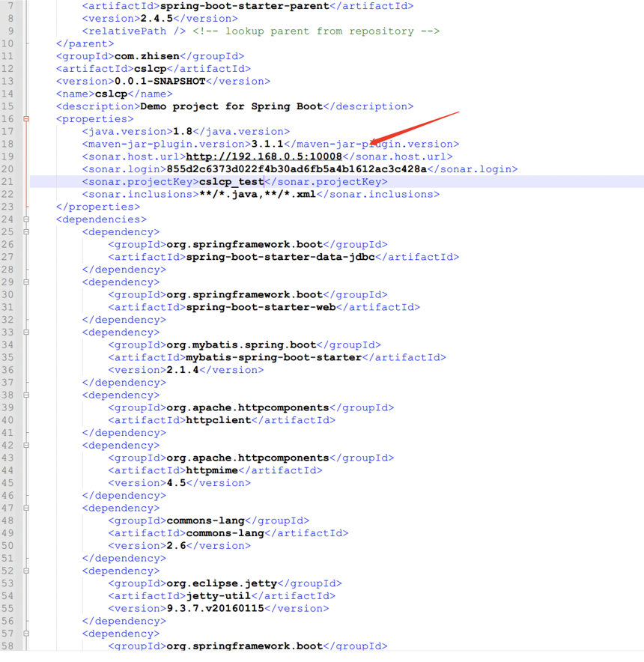Collapse the dependencies block at line 24
Viewport: 644px width, 662px height.
pyautogui.click(x=26, y=219)
